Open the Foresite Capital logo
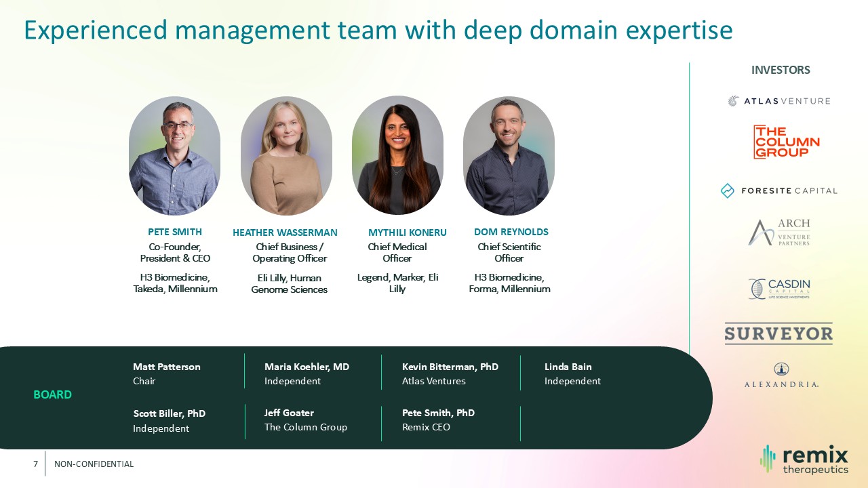The height and width of the screenshot is (488, 868). pyautogui.click(x=778, y=190)
